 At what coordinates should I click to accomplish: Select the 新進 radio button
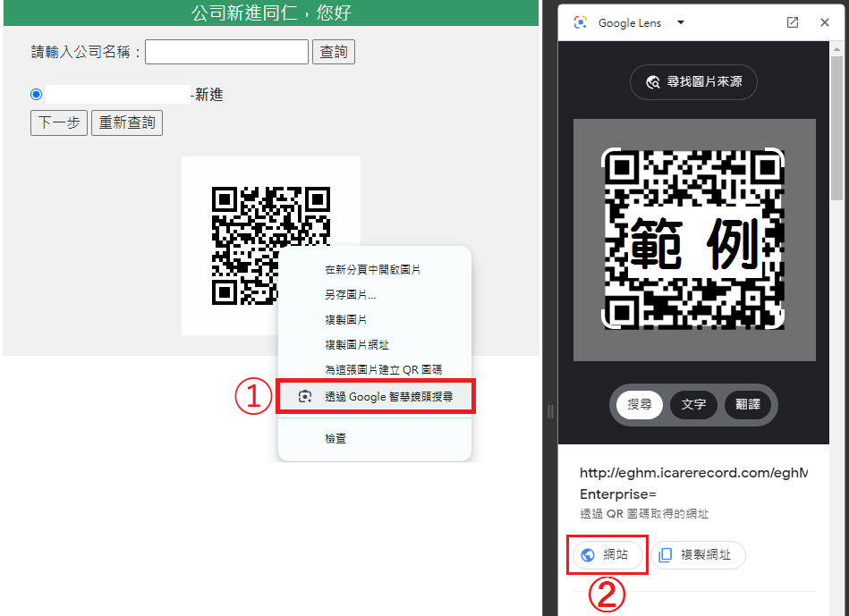click(37, 95)
